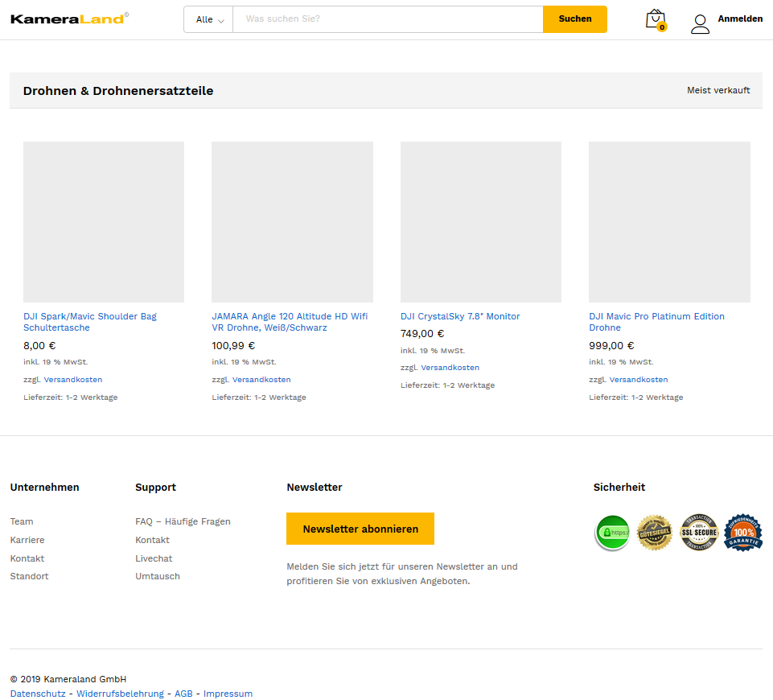
Task: Click the 100% Garantie badge
Action: [x=743, y=533]
